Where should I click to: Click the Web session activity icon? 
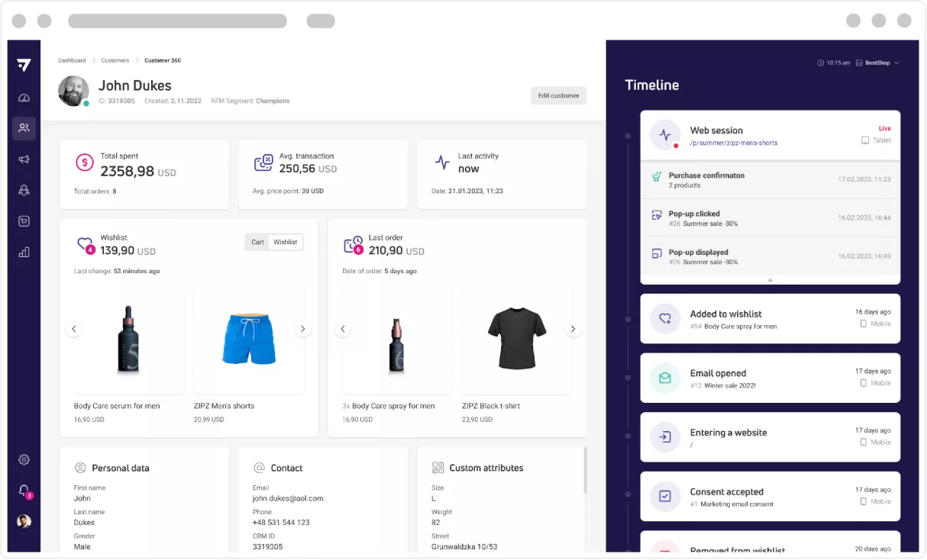tap(664, 135)
